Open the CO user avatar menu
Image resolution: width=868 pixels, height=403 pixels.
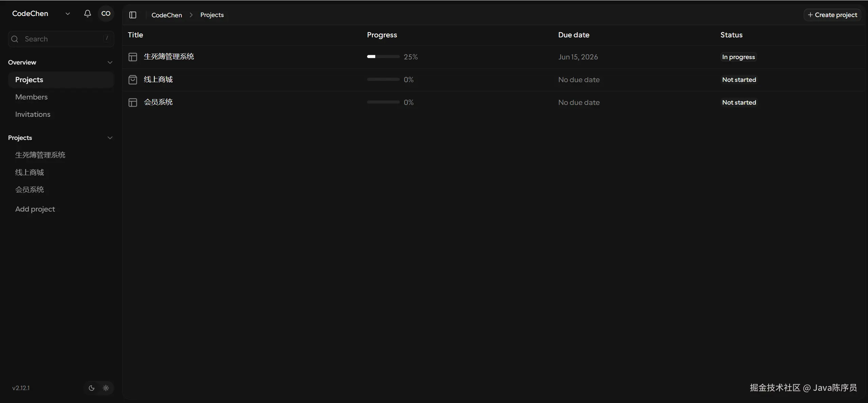(x=106, y=14)
